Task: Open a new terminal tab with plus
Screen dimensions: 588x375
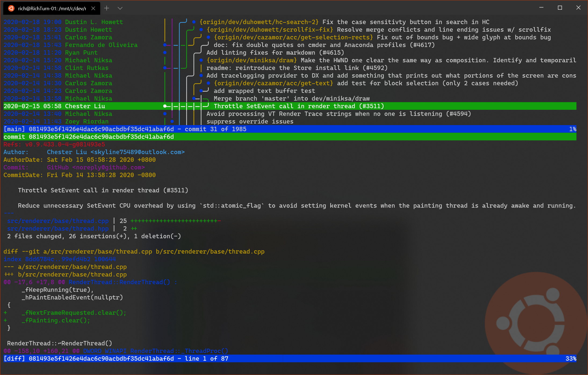Action: (x=107, y=8)
